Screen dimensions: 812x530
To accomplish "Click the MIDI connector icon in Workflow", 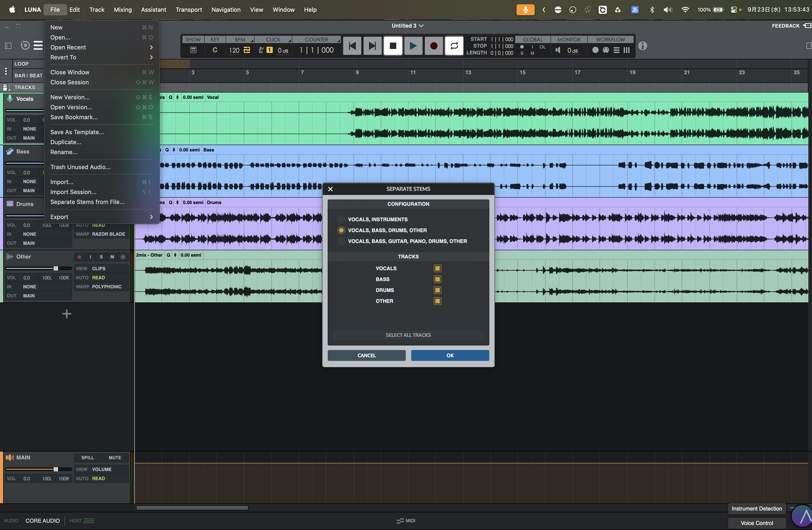I will tap(606, 50).
